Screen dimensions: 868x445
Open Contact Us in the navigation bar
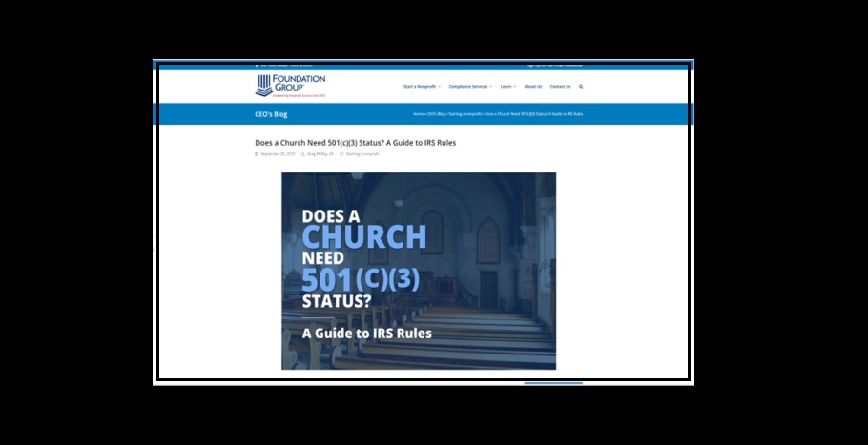click(560, 87)
